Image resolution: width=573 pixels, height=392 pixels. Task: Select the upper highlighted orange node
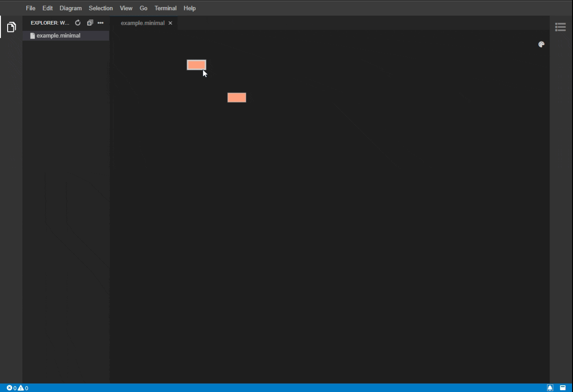[x=196, y=65]
